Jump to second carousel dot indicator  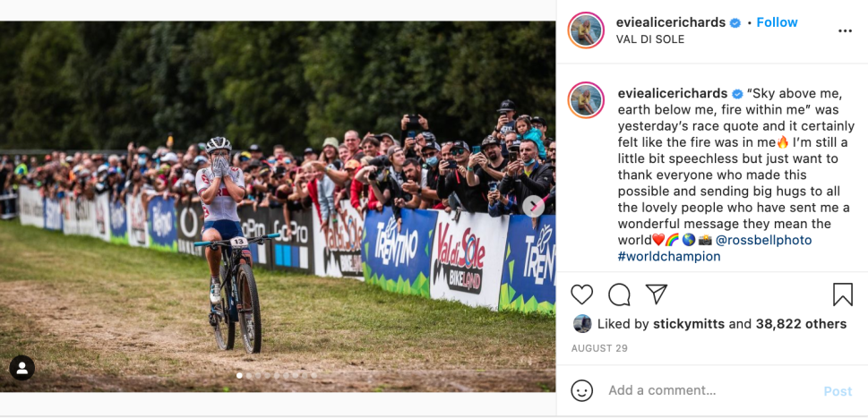248,375
